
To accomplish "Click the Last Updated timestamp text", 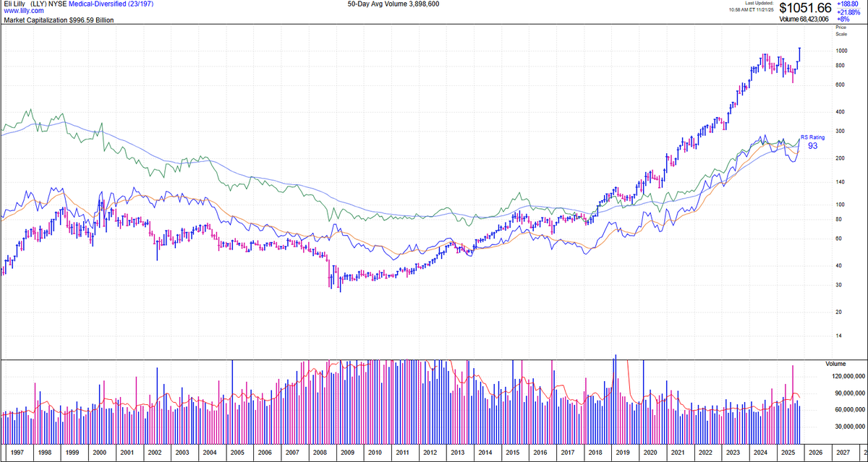I will point(752,6).
